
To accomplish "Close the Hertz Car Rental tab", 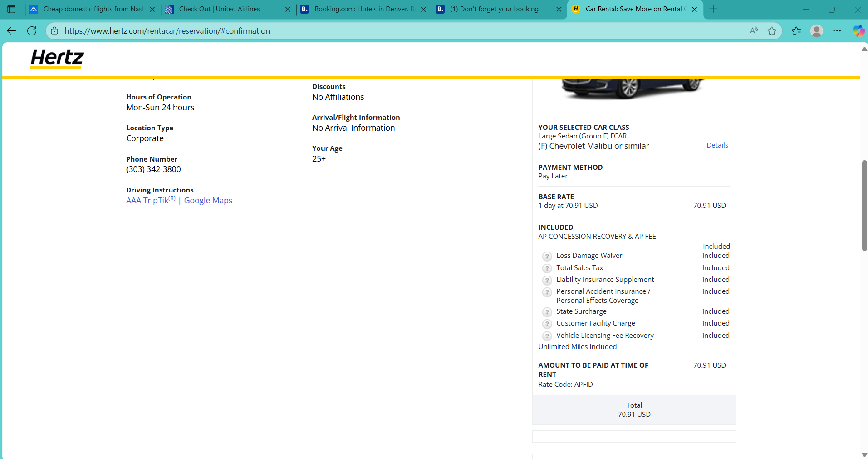I will pos(694,9).
